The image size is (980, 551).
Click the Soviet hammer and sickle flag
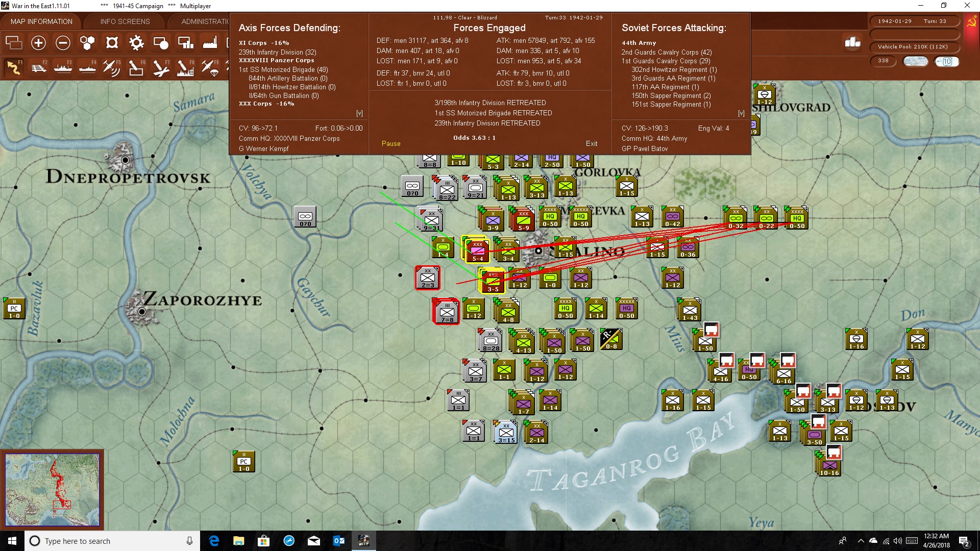971,22
